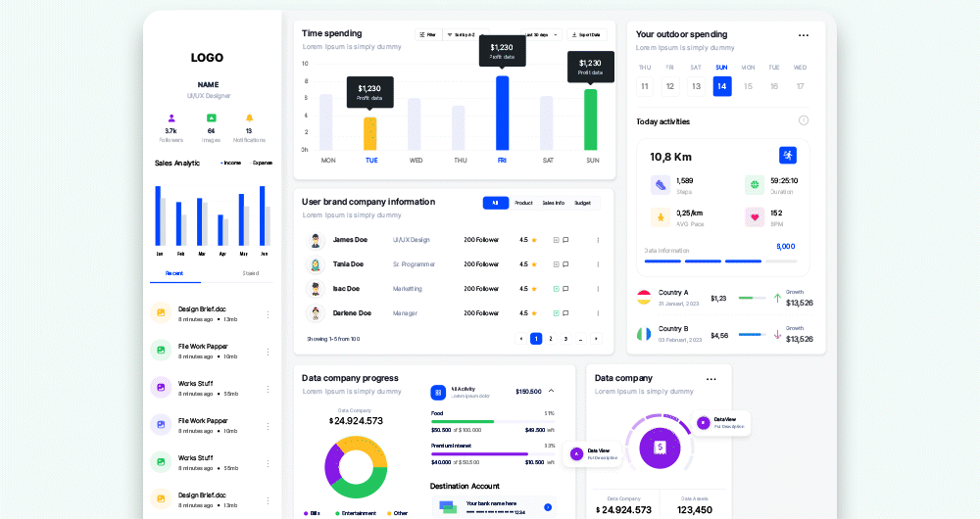Select date 13 in the calendar strip

point(696,86)
